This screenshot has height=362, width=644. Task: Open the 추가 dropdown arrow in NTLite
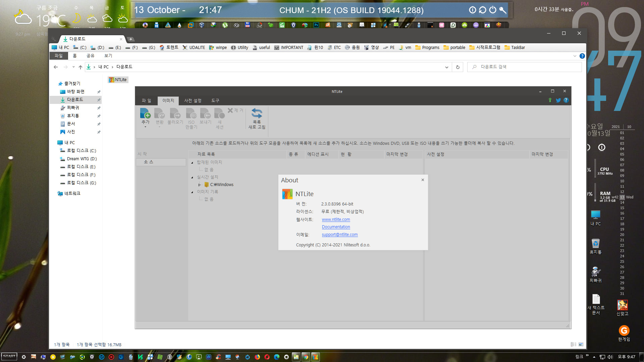tap(145, 127)
